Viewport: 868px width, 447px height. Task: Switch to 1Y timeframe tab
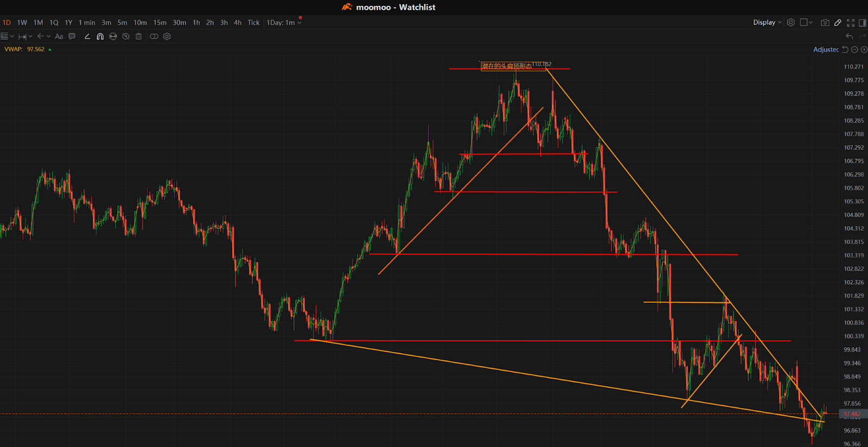click(x=68, y=23)
